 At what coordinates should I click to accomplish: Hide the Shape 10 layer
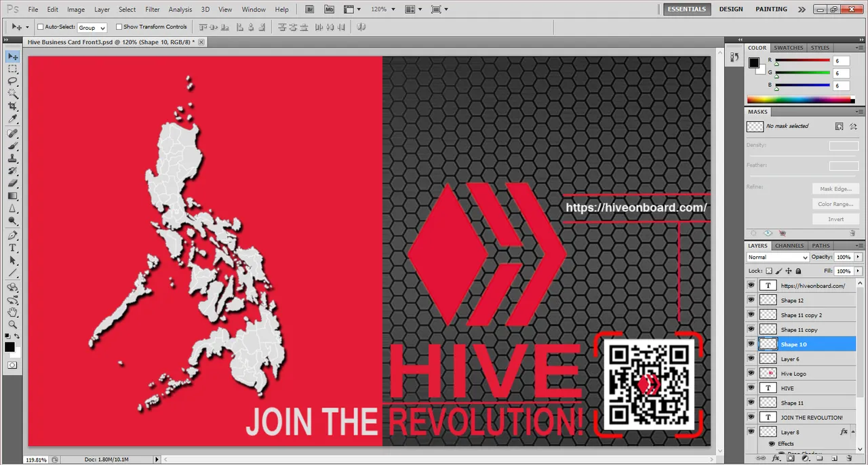751,344
